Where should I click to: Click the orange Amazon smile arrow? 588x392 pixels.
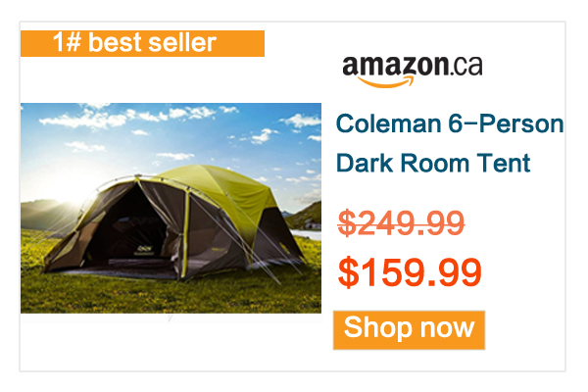(385, 81)
